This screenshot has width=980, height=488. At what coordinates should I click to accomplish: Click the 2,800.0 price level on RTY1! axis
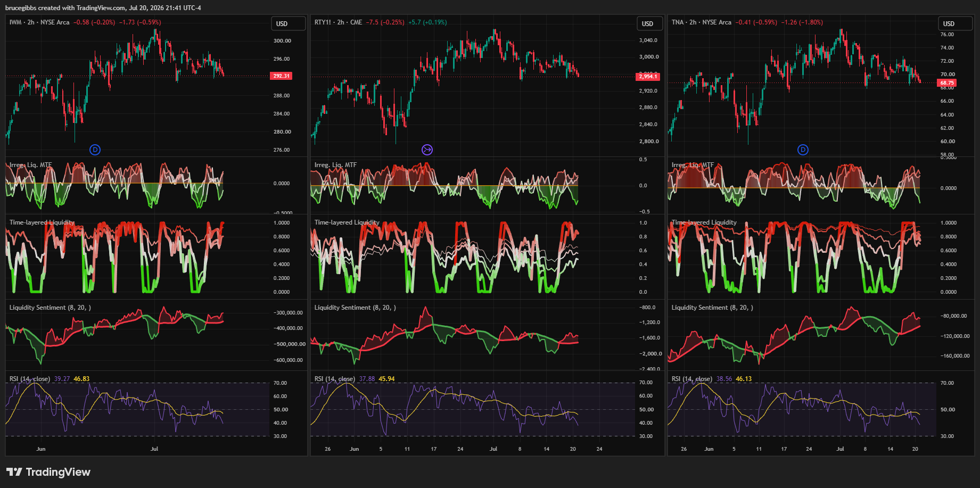(x=648, y=142)
